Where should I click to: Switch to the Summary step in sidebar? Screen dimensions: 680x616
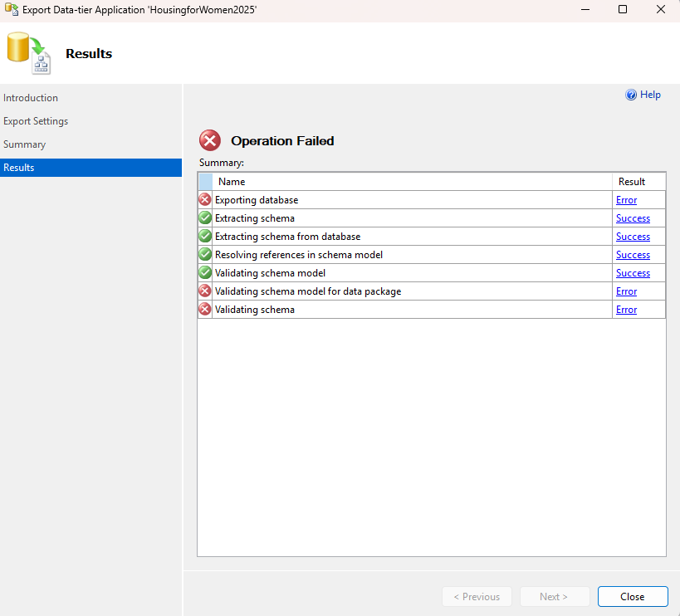pyautogui.click(x=25, y=144)
